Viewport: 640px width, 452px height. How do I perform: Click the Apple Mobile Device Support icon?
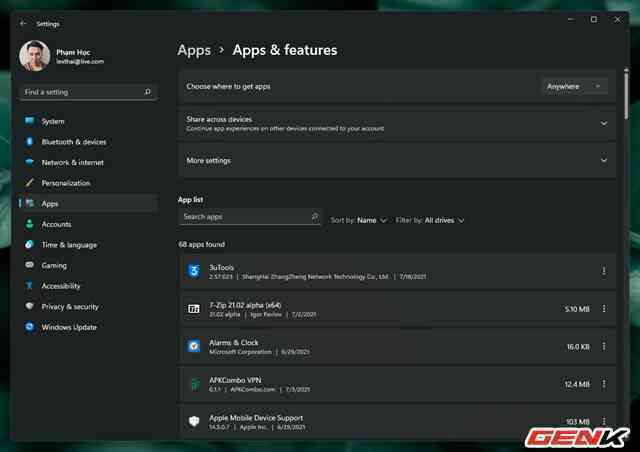pos(194,421)
